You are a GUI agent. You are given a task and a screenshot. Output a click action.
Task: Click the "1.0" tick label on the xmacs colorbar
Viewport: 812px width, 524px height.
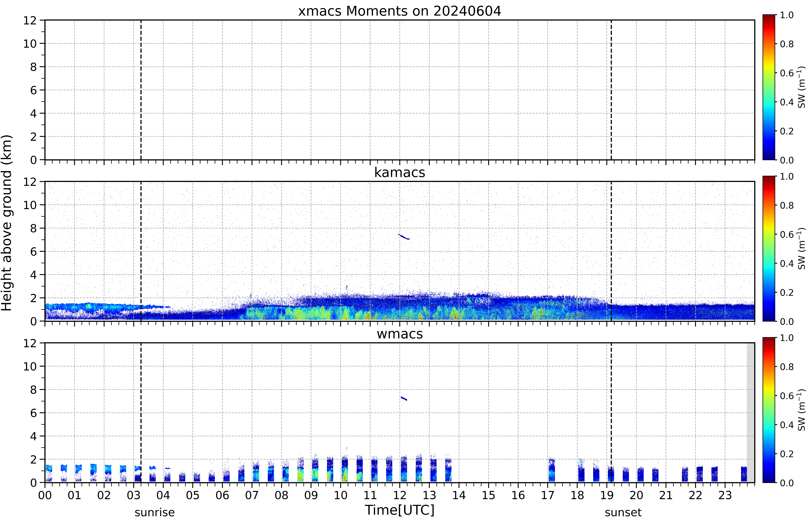(x=787, y=15)
